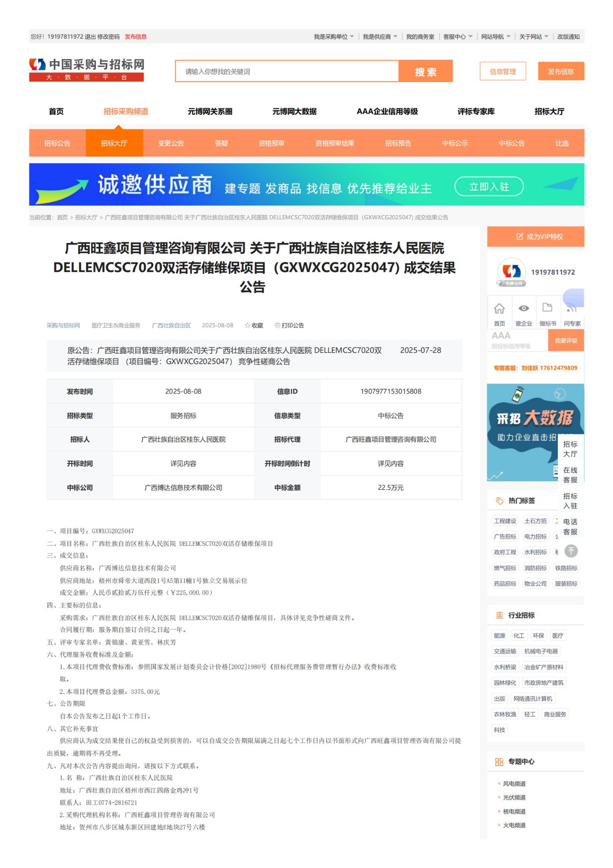Focus the keyword search input field
The height and width of the screenshot is (868, 613).
point(287,71)
